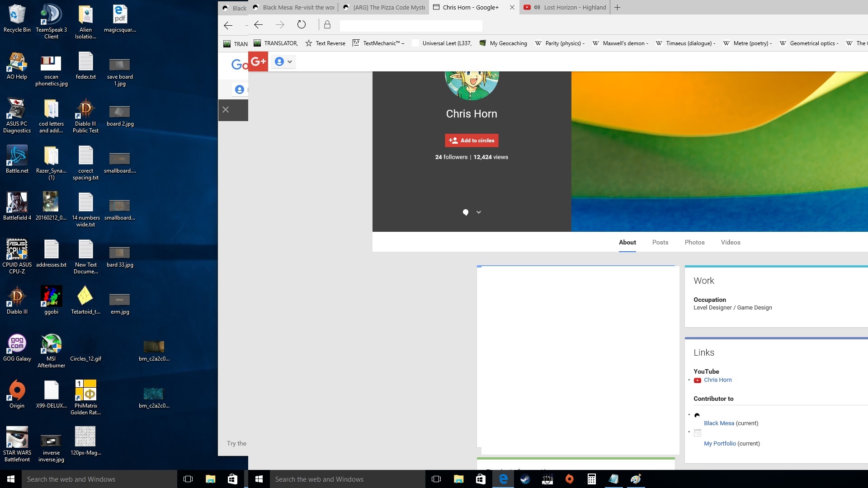The image size is (868, 488).
Task: Open the My Portfolio link
Action: click(x=720, y=444)
